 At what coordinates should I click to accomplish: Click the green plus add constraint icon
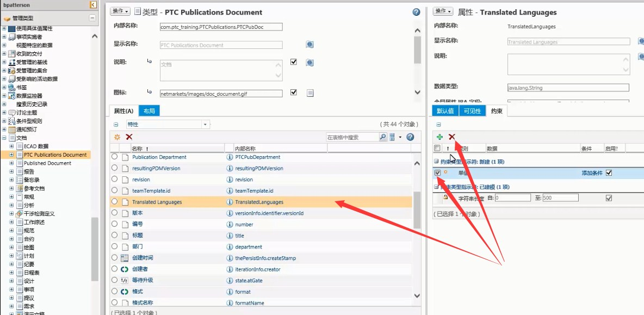(439, 137)
